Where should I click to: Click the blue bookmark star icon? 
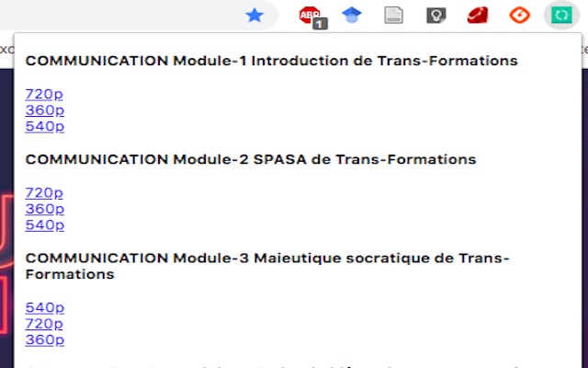click(x=254, y=16)
